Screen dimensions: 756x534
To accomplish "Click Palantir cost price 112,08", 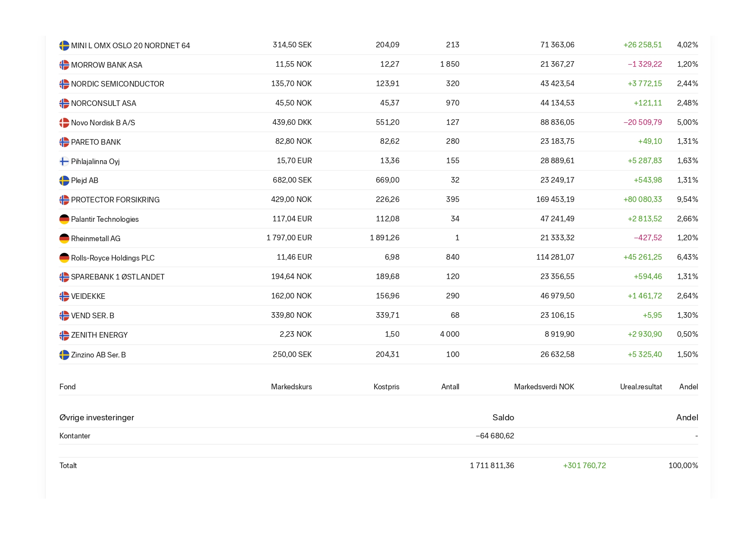I will [x=387, y=219].
